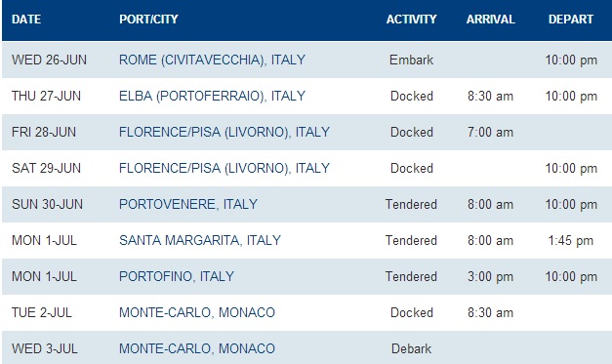Click the DEPART column header
The image size is (612, 364).
tap(571, 20)
